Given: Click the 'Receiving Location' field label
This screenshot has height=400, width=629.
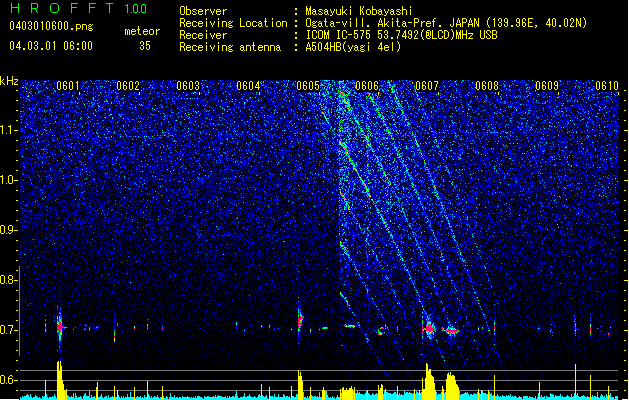Looking at the screenshot, I should (233, 23).
